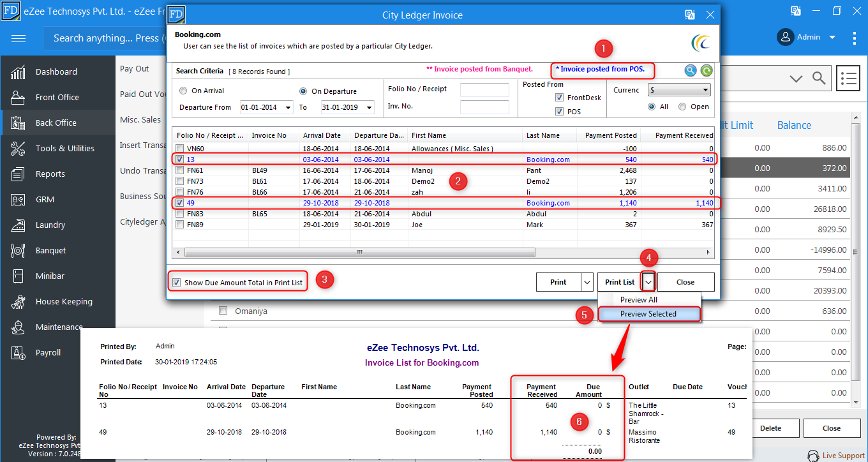Open the Departure From date dropdown
Screen dimensions: 868x462
tap(288, 108)
